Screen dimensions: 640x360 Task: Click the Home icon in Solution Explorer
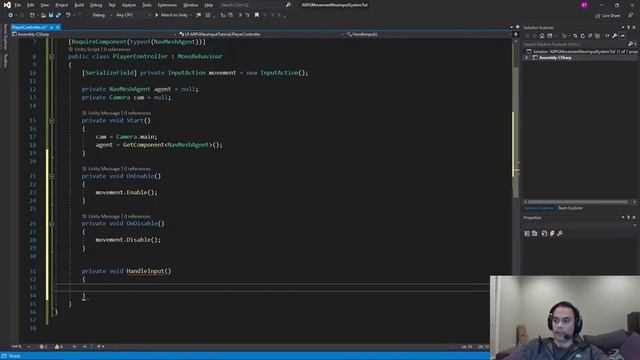coord(542,36)
